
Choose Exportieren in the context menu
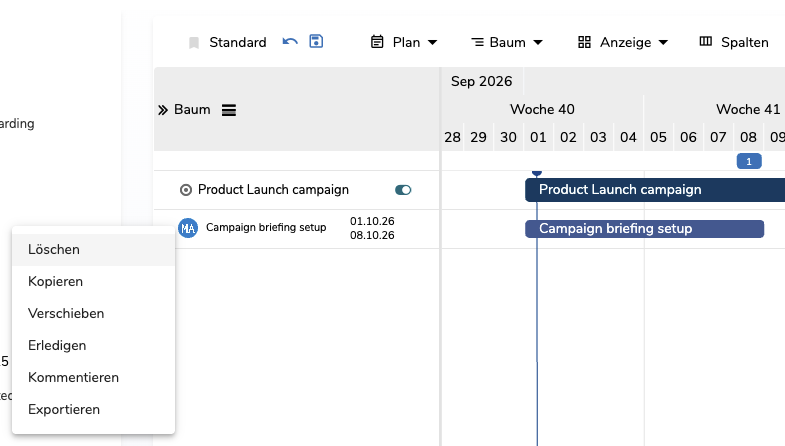click(x=94, y=410)
